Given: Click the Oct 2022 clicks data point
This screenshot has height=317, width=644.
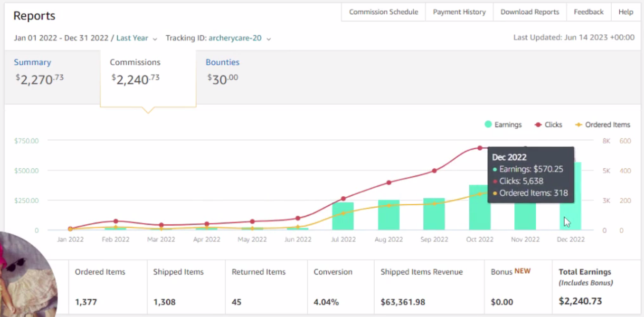Looking at the screenshot, I should point(480,148).
